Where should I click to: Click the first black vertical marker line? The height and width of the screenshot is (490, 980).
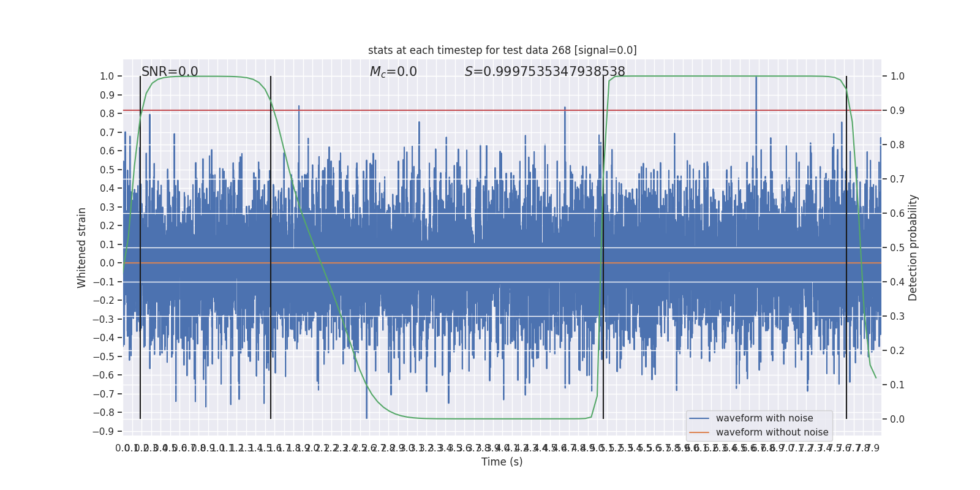tap(140, 247)
